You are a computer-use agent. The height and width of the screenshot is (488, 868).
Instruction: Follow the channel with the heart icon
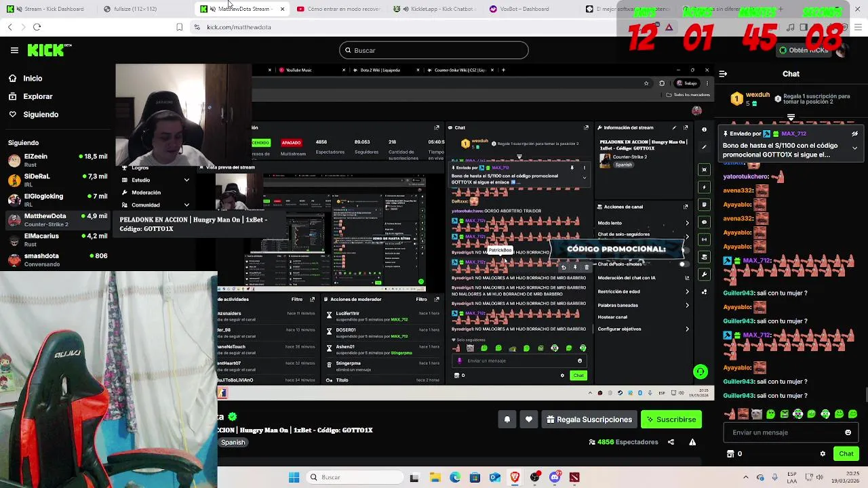click(x=529, y=420)
